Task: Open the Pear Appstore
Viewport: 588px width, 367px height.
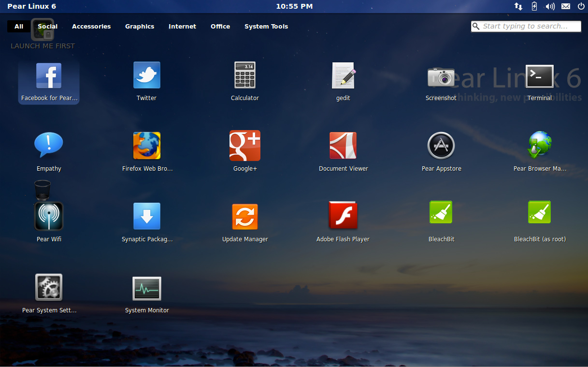Action: coord(441,151)
